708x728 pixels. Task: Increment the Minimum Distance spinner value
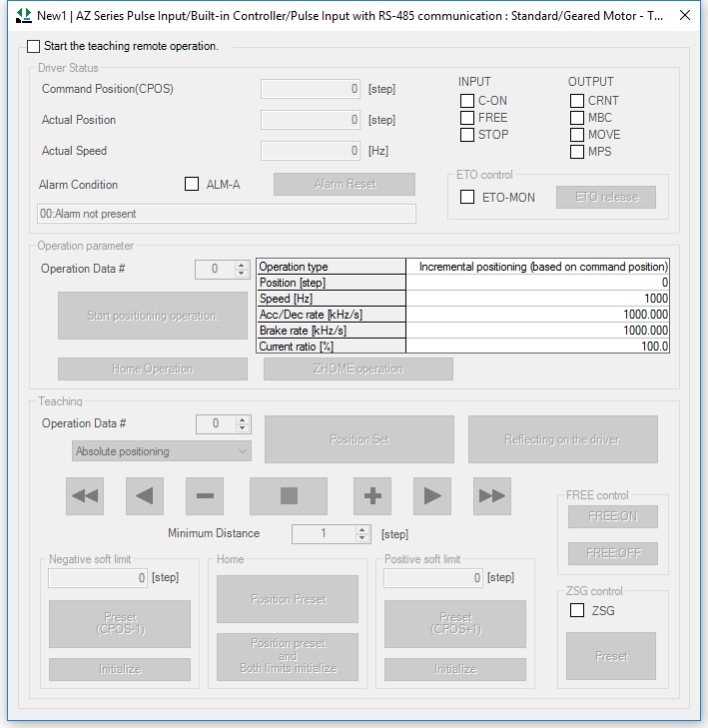[361, 529]
